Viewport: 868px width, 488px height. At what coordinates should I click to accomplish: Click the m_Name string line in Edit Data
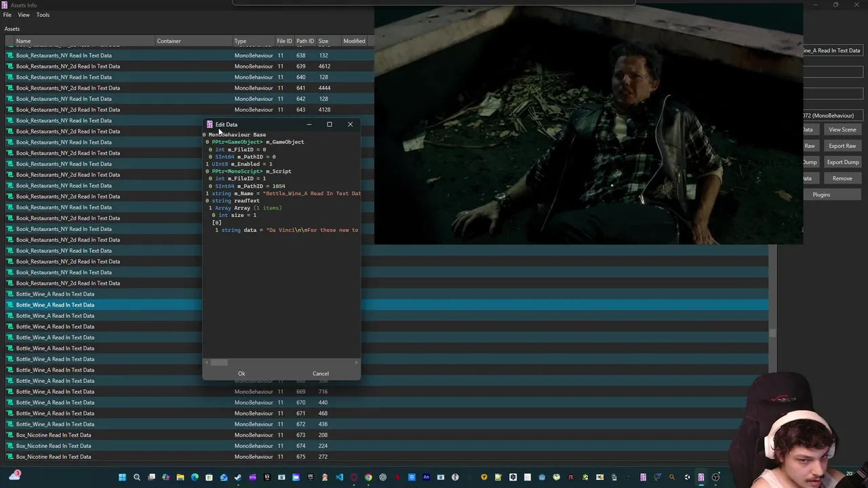pyautogui.click(x=283, y=193)
